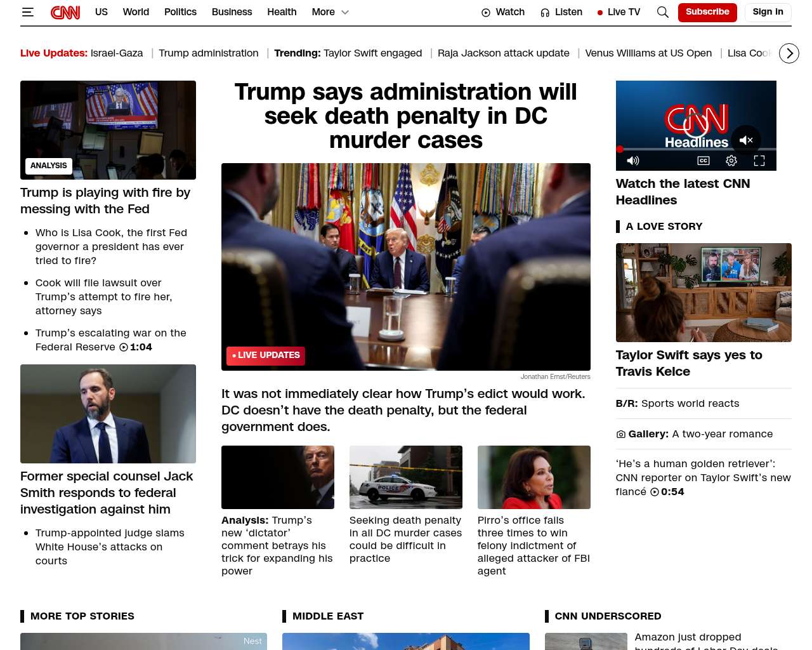Screen dimensions: 812x650
Task: Open the US section
Action: click(x=101, y=12)
